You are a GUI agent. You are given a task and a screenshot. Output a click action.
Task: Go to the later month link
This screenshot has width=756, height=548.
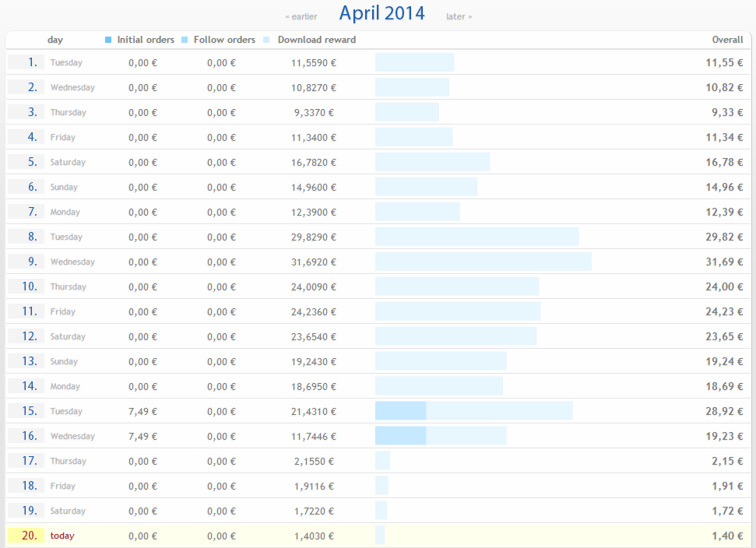(x=459, y=16)
